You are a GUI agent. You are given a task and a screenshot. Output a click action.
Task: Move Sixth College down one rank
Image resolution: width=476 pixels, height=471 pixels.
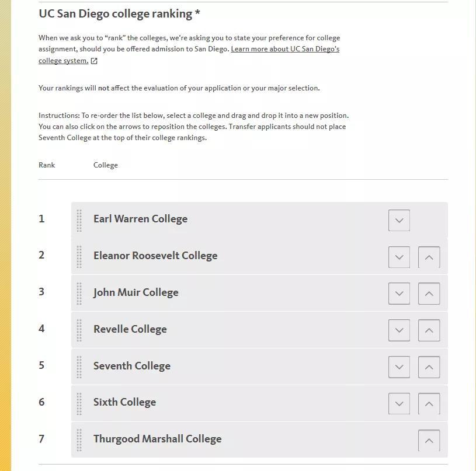(399, 404)
